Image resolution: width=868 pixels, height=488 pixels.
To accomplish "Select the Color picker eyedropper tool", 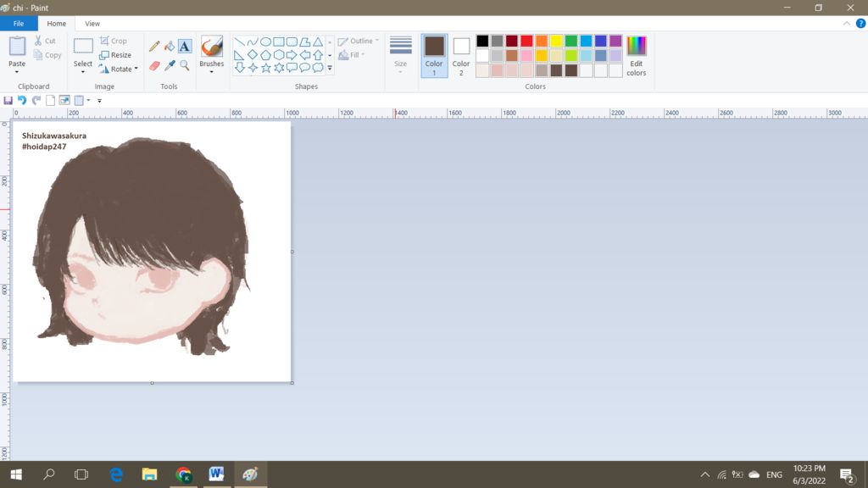I will pyautogui.click(x=170, y=65).
